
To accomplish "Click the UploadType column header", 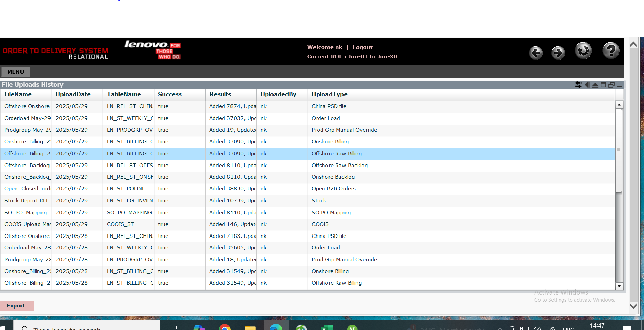I will [330, 95].
